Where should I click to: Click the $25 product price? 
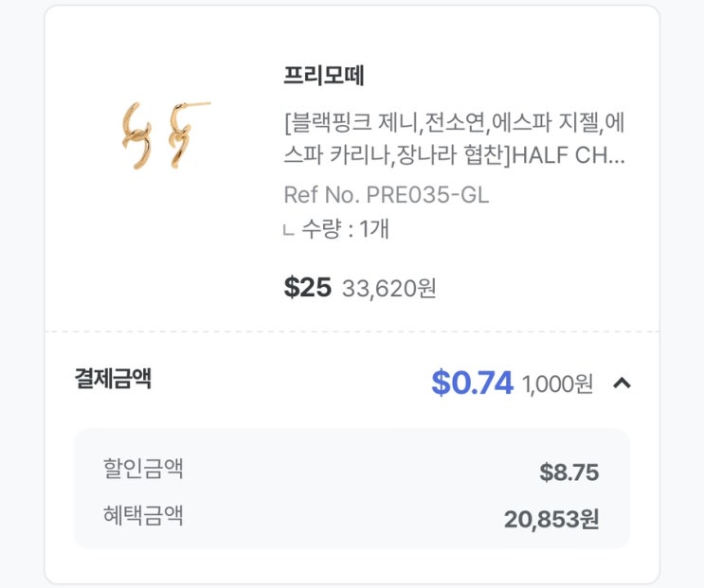tap(307, 287)
